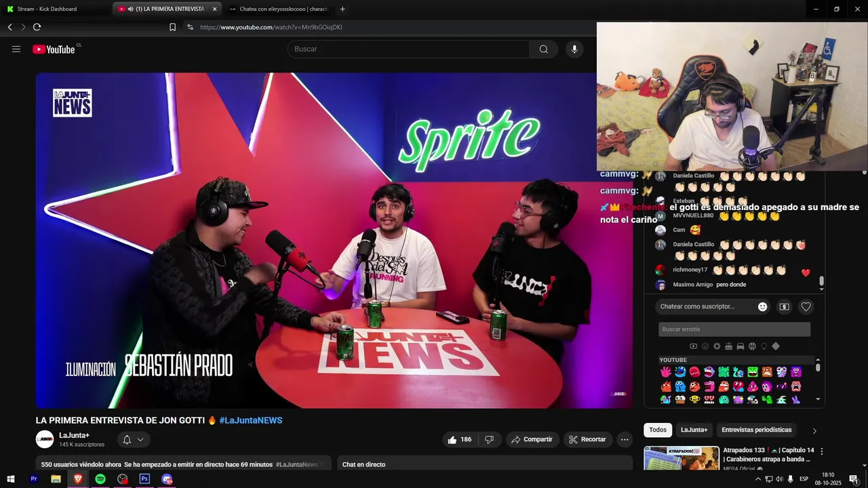This screenshot has height=488, width=868.
Task: Open the Recortar clip tool
Action: coord(588,439)
